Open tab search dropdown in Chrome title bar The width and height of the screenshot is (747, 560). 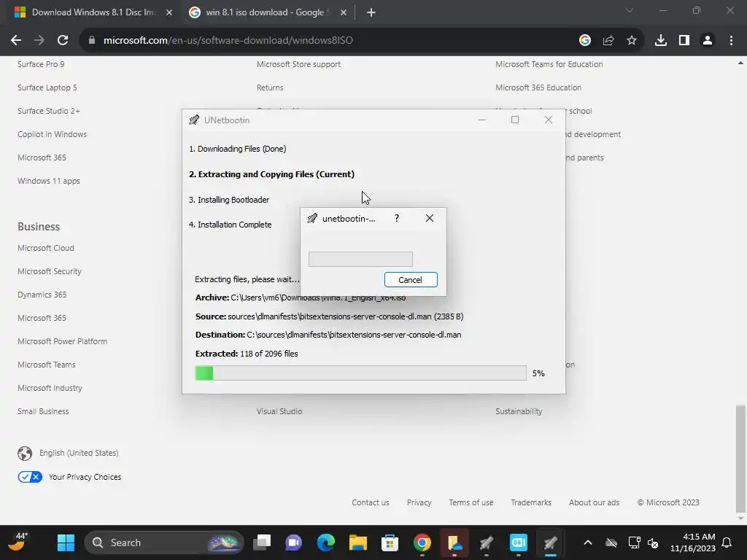click(630, 10)
